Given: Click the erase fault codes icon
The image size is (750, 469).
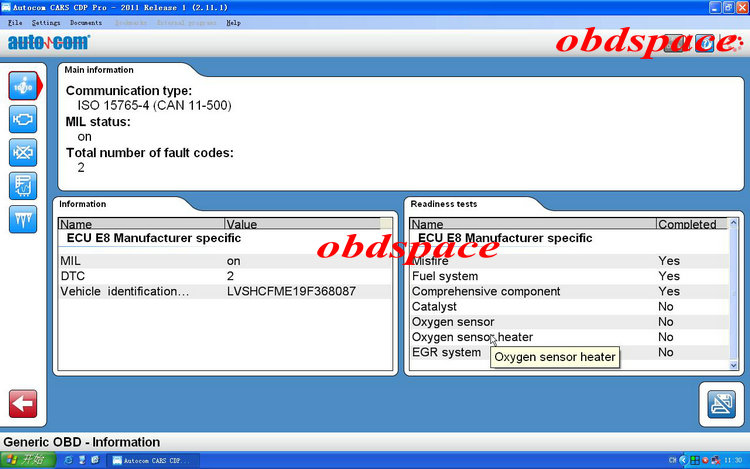Looking at the screenshot, I should click(23, 153).
